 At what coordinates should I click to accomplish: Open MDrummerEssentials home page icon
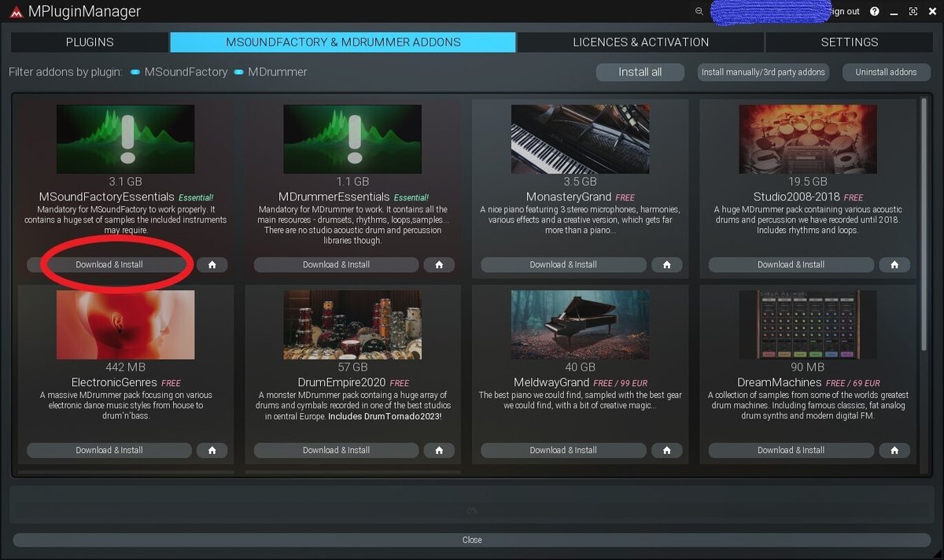439,265
